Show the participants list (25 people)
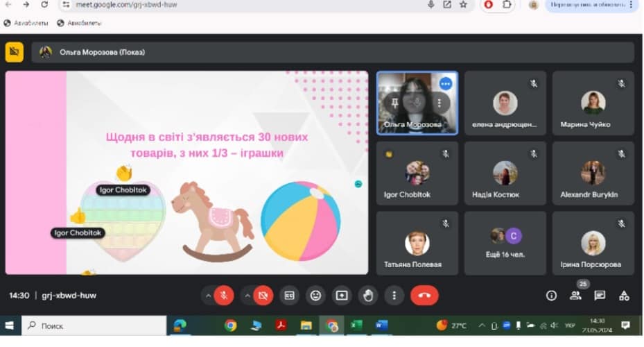This screenshot has height=347, width=644. (575, 296)
